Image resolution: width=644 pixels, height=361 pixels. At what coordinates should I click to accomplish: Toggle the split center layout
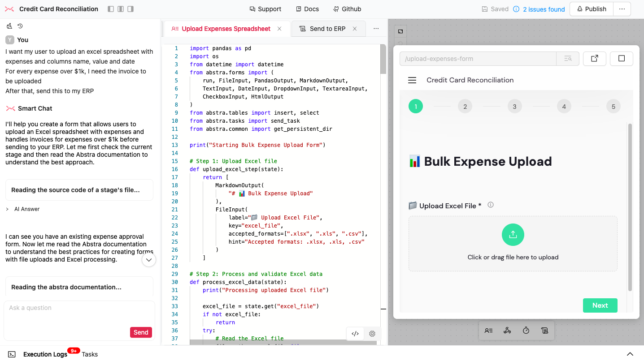coord(121,9)
